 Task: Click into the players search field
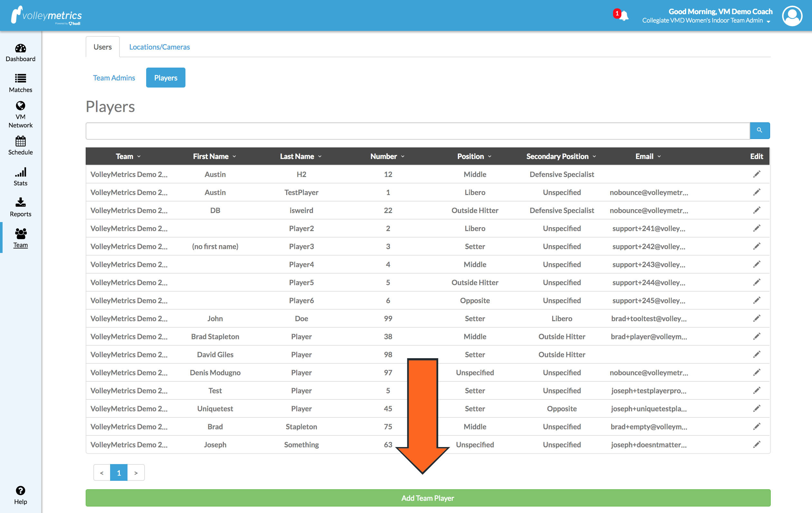418,131
